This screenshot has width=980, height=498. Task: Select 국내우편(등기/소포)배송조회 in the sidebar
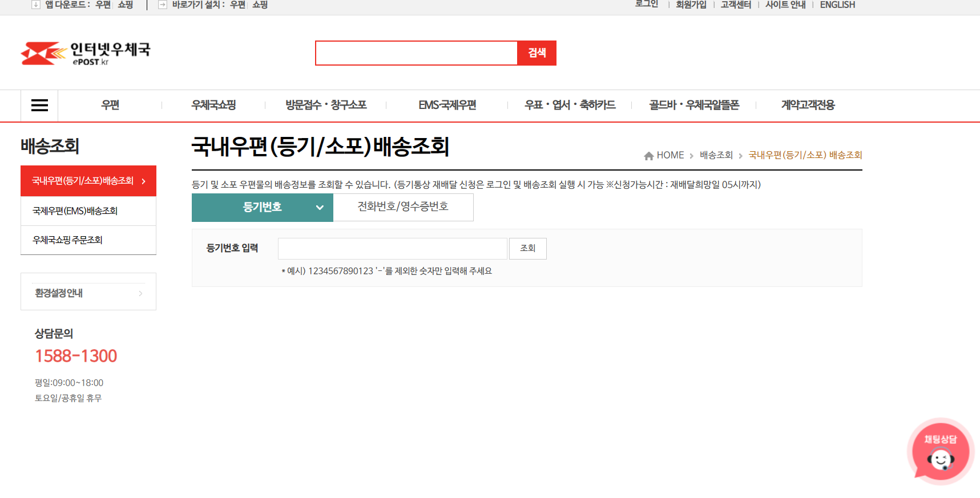click(x=88, y=181)
